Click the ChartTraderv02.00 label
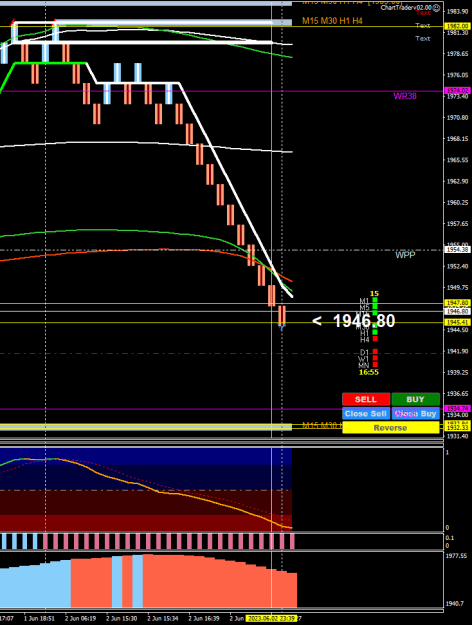The width and height of the screenshot is (472, 625). (406, 8)
